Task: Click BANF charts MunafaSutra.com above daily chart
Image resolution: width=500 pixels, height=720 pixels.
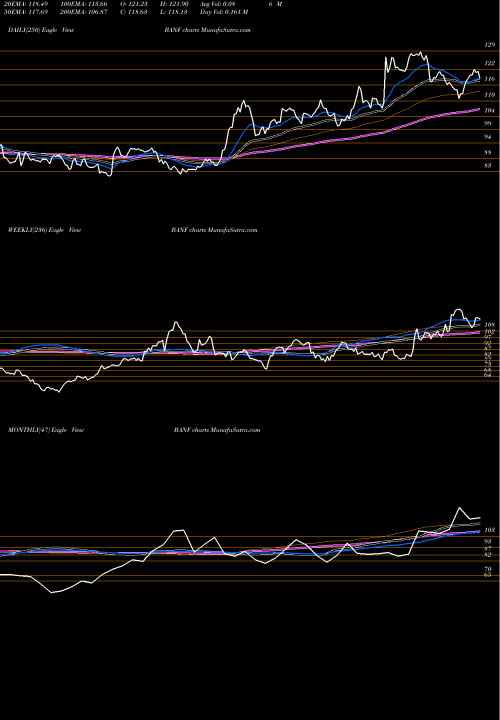Action: point(208,30)
